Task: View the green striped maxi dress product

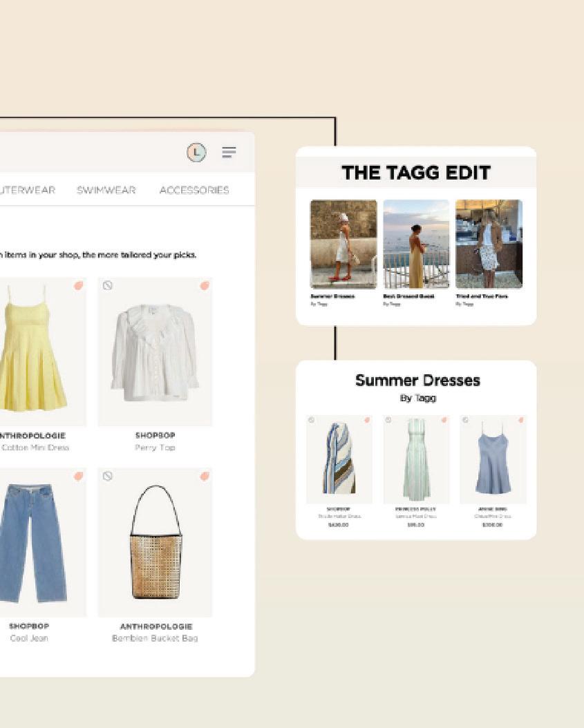Action: (416, 459)
